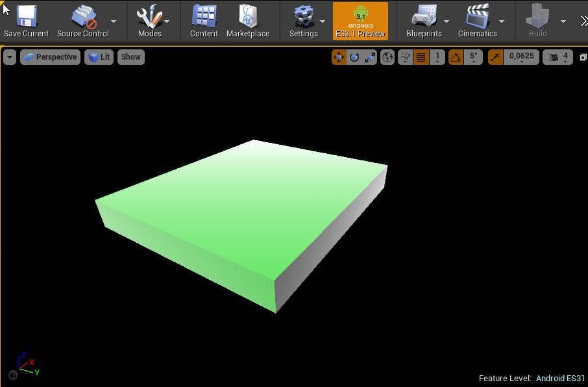Open the Perspective view type menu
Screen dimensions: 588x387
point(50,57)
